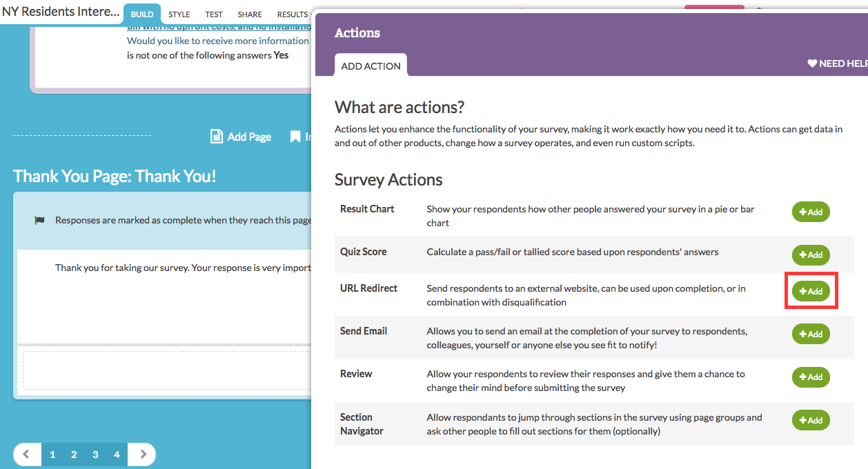Image resolution: width=868 pixels, height=469 pixels.
Task: Click the heart icon beside NEED HELP
Action: coord(812,63)
